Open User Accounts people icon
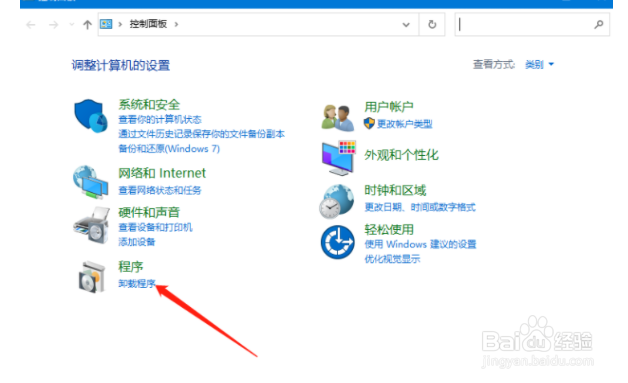 point(338,118)
